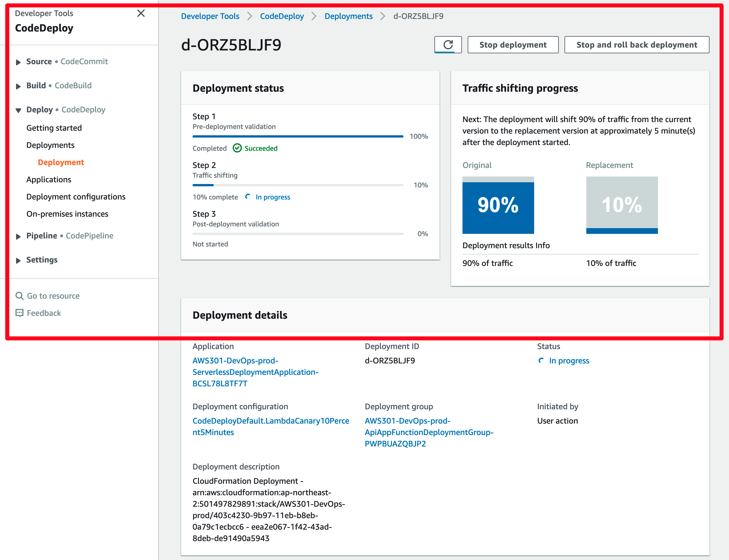Open Deployments in the sidebar
Viewport: 729px width, 560px height.
click(50, 145)
